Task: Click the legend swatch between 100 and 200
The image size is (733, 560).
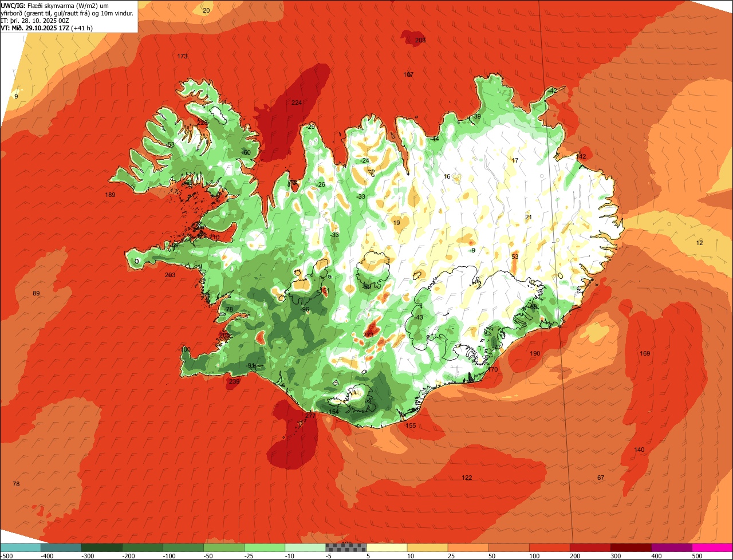Action: pyautogui.click(x=549, y=548)
